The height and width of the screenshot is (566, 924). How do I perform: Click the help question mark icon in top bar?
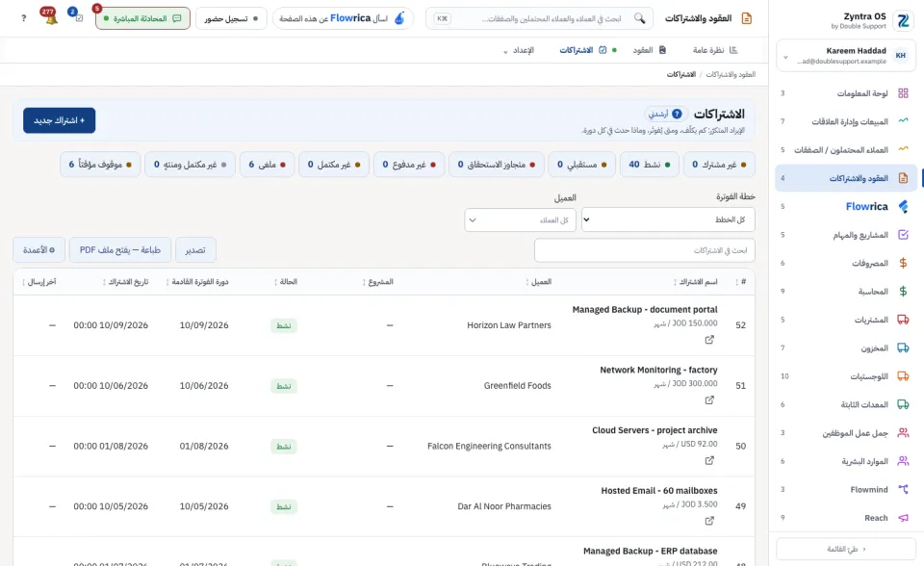(23, 18)
